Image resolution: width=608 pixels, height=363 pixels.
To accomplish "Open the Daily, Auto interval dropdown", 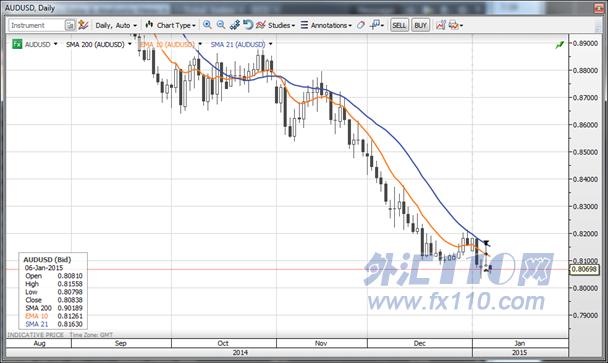I will (116, 25).
